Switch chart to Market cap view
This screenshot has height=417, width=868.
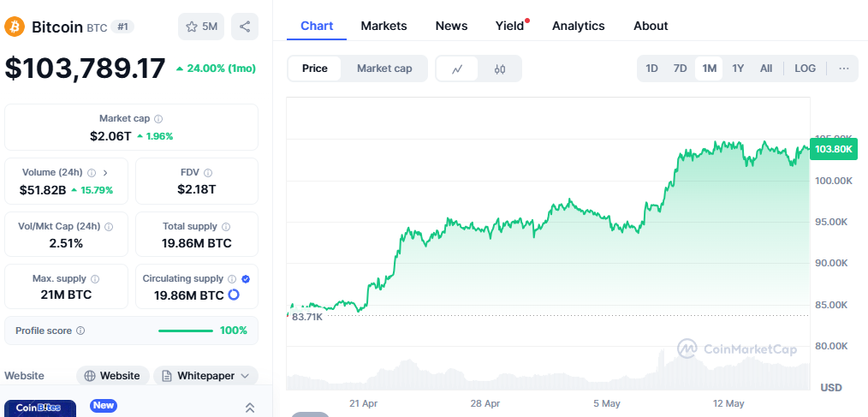[384, 69]
